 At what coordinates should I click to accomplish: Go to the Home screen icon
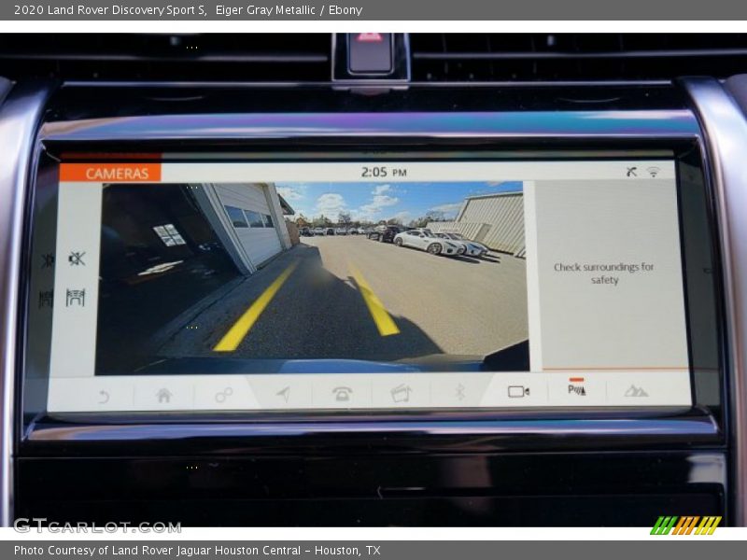click(x=163, y=395)
